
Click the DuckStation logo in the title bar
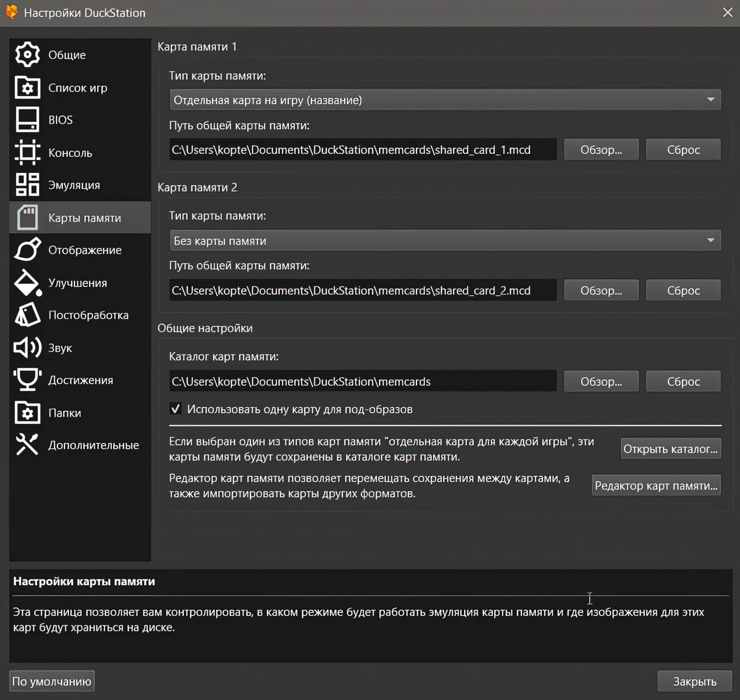(x=12, y=12)
